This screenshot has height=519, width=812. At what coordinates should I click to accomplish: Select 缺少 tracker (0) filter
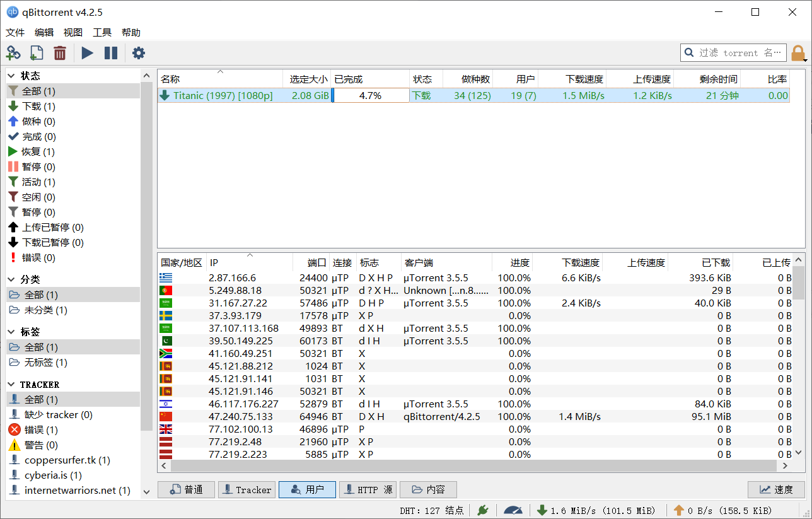[73, 415]
